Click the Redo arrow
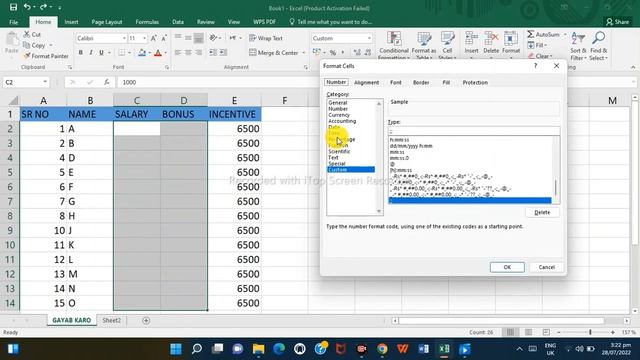The image size is (640, 360). 43,7
